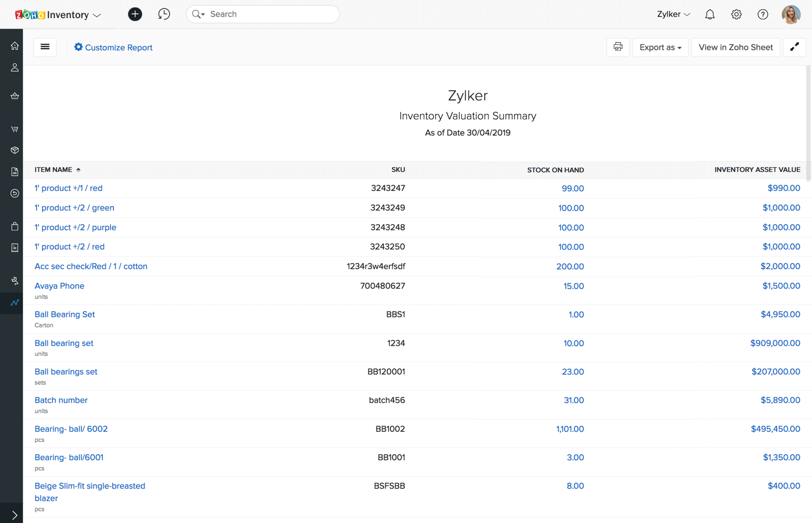The width and height of the screenshot is (812, 523).
Task: Click the SKU column header
Action: tap(398, 170)
